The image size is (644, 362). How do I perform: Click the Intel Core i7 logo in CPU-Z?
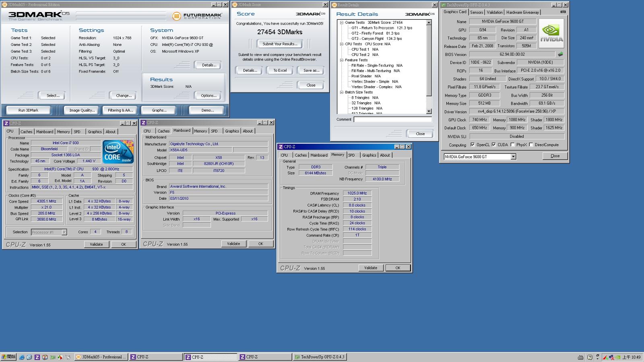pos(118,152)
